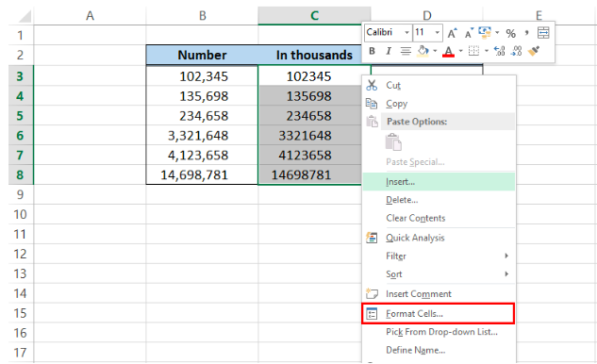This screenshot has height=364, width=597.
Task: Toggle Center alignment in mini toolbar
Action: pos(406,51)
